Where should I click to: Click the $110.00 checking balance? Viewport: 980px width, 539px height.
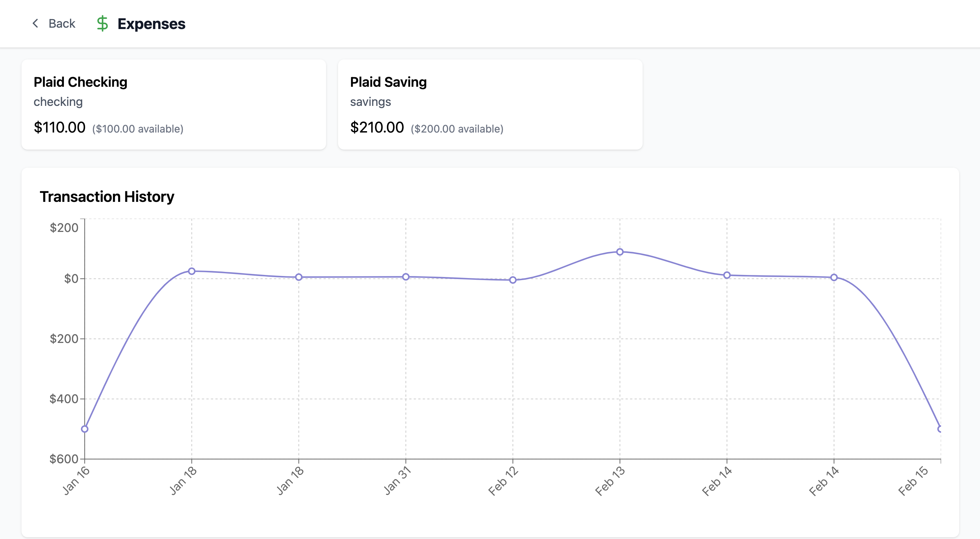click(59, 127)
